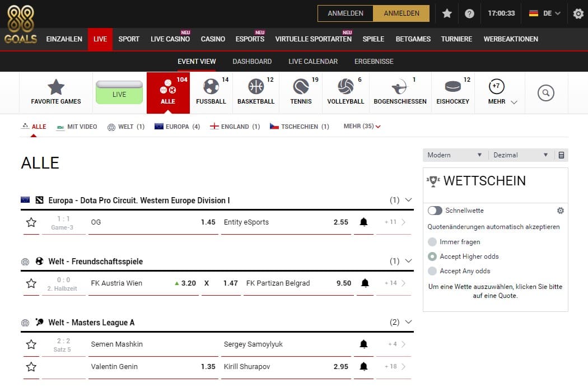This screenshot has height=392, width=588.
Task: Open the Sport menu item
Action: 129,39
